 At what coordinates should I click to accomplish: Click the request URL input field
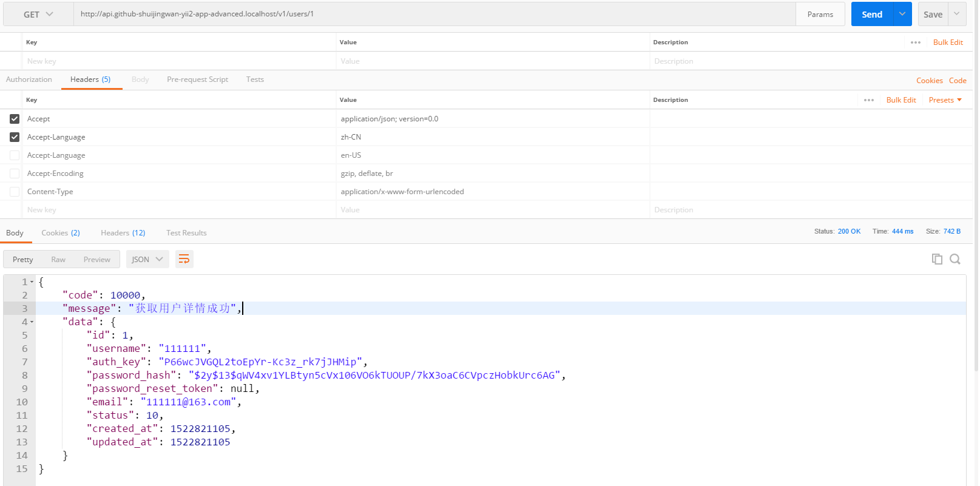coord(434,14)
